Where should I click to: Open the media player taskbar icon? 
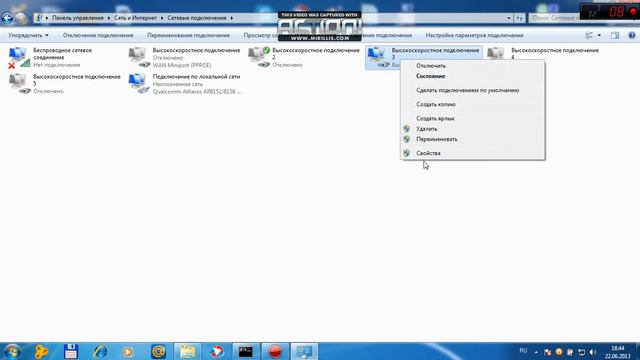click(x=129, y=351)
